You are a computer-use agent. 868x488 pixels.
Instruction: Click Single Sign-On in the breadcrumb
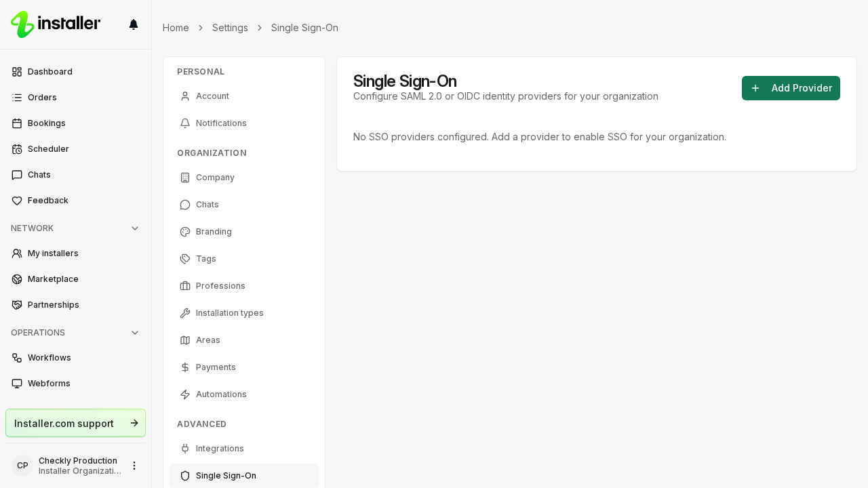point(304,28)
